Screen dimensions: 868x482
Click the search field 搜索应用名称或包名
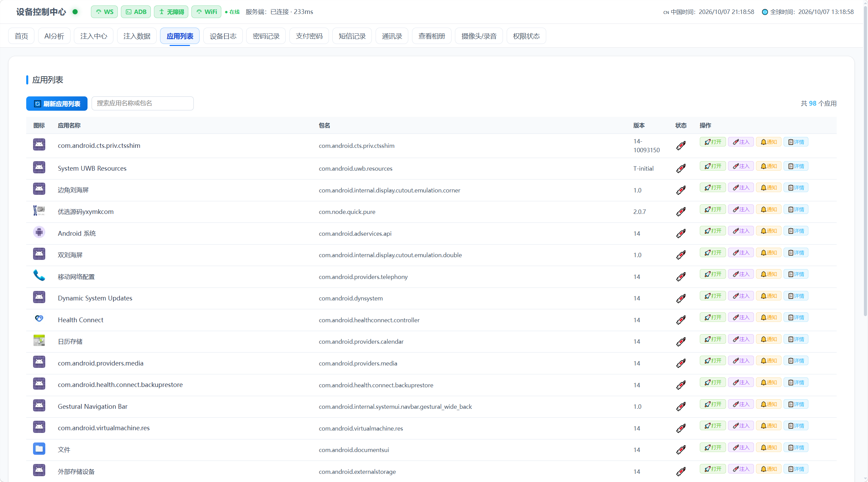(x=143, y=103)
